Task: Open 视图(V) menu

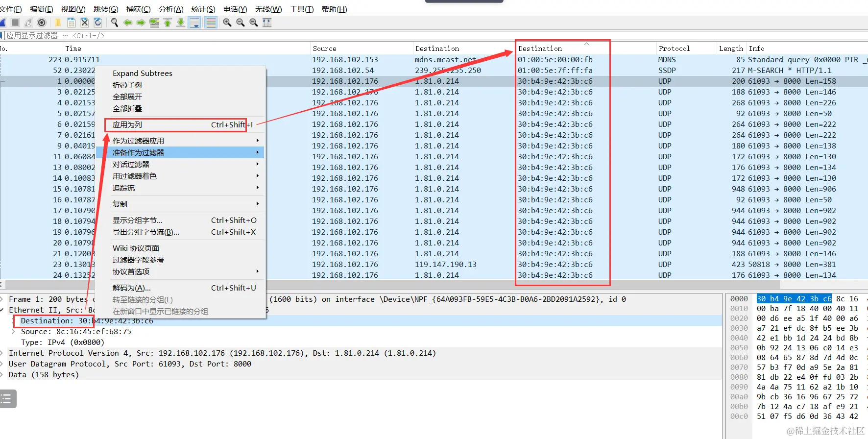Action: (x=73, y=9)
